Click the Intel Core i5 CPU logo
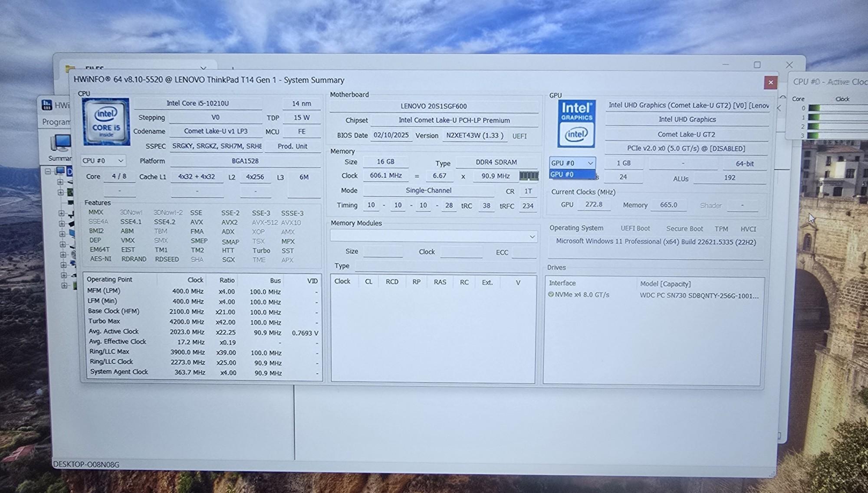The width and height of the screenshot is (868, 493). [x=106, y=122]
